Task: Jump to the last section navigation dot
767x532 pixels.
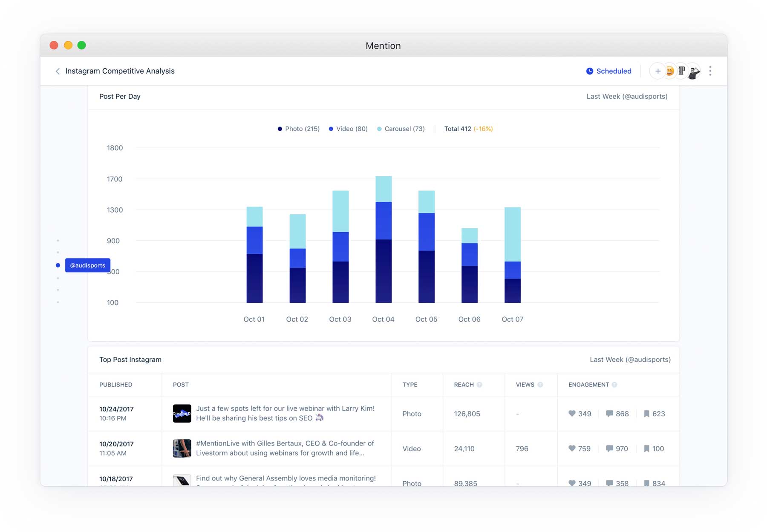Action: (x=58, y=302)
